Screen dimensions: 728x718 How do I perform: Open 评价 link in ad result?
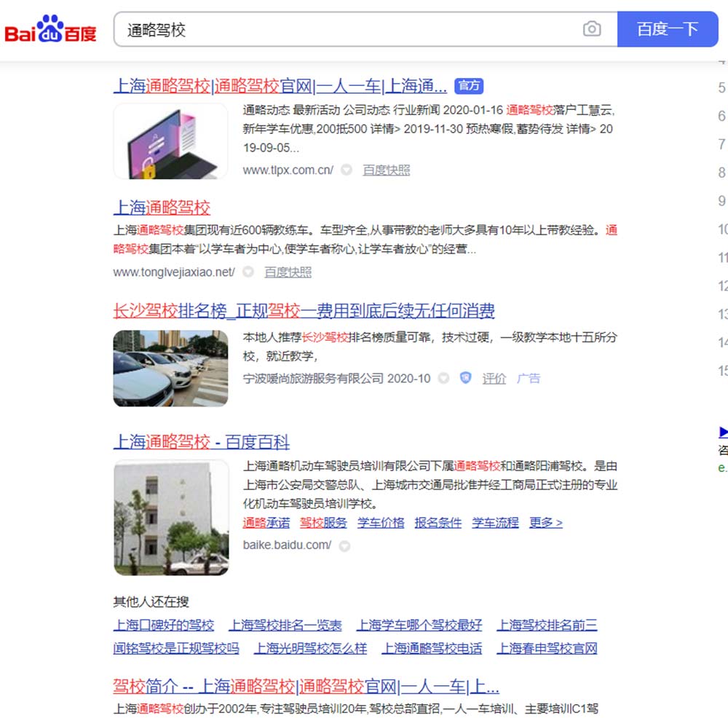tap(494, 378)
